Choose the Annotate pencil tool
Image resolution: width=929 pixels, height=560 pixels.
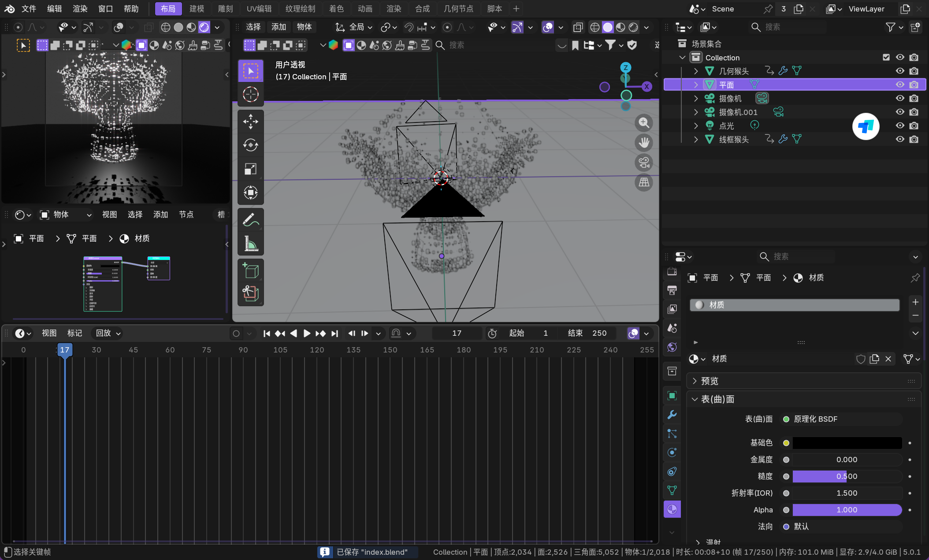(x=250, y=219)
